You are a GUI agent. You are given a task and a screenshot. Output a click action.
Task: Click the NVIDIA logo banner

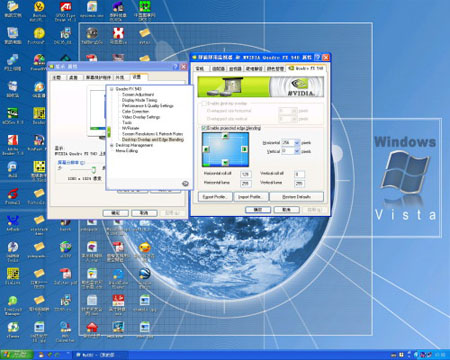pos(261,87)
